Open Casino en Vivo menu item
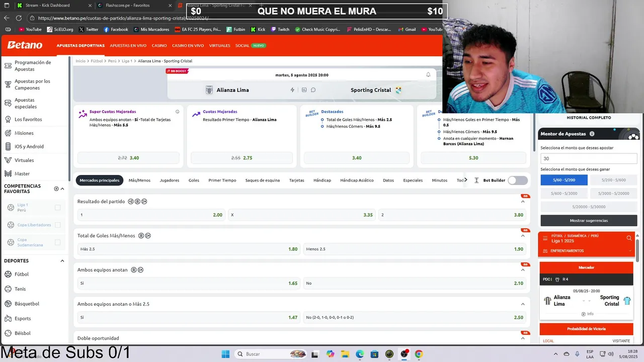644x362 pixels. coord(188,46)
